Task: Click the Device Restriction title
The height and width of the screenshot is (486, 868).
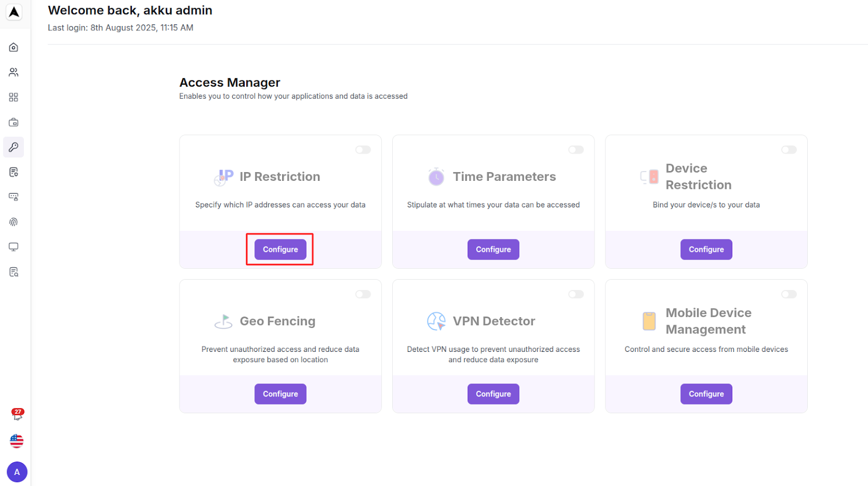Action: pyautogui.click(x=699, y=176)
